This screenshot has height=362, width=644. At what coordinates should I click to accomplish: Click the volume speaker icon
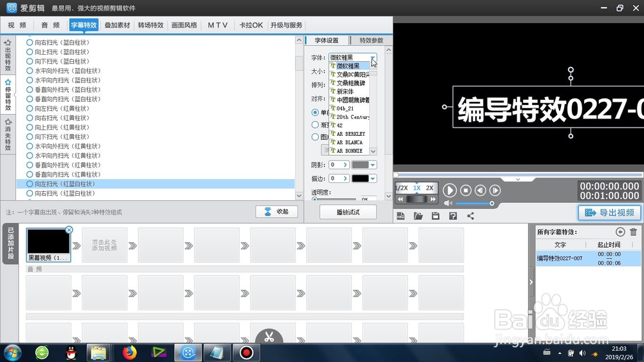tap(448, 204)
